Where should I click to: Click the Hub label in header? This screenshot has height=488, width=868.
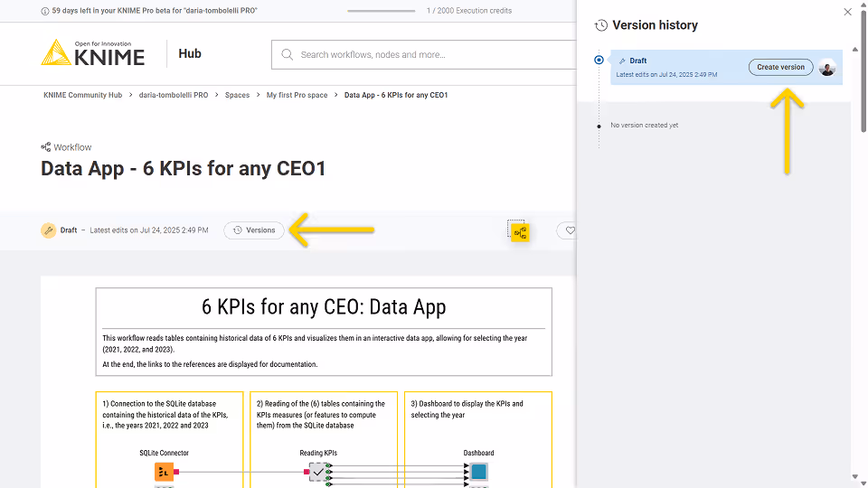(x=190, y=53)
